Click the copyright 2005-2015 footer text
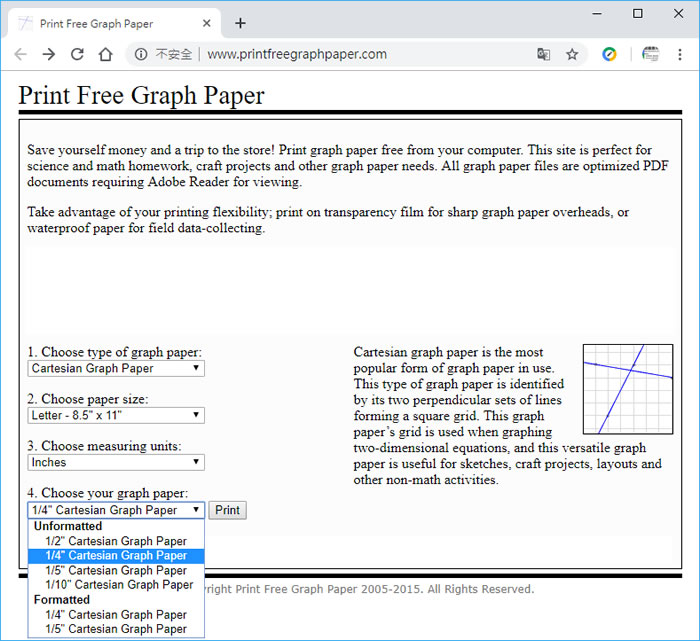Viewport: 700px width, 641px height. (370, 589)
